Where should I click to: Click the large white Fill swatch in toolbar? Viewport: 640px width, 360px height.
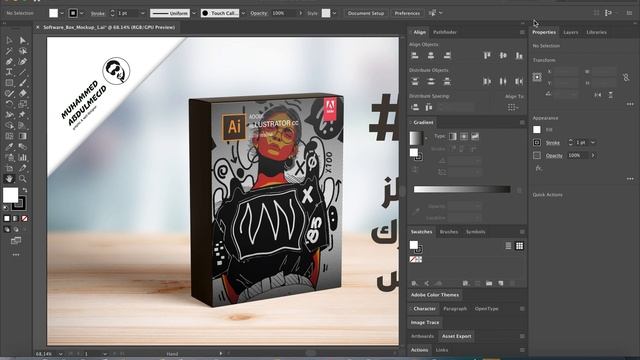tap(11, 195)
